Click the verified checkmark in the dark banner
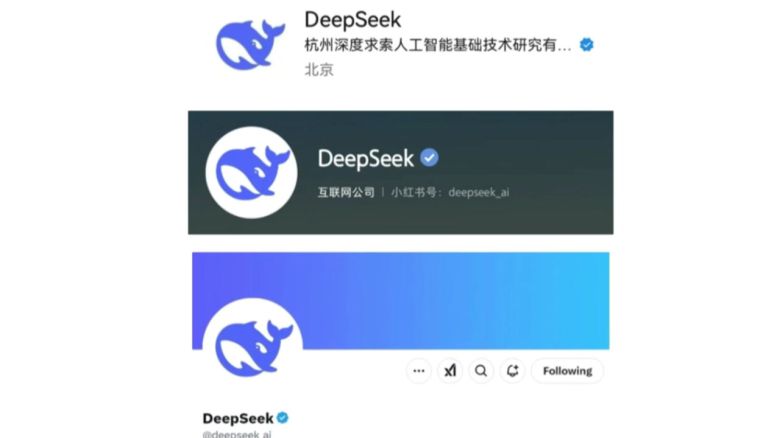Screen dimensions: 780x438 (x=429, y=158)
